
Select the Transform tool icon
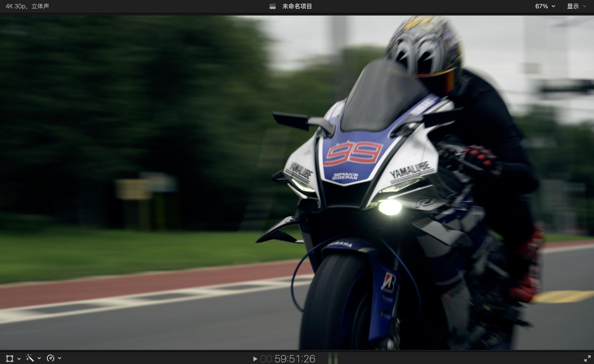pyautogui.click(x=10, y=358)
